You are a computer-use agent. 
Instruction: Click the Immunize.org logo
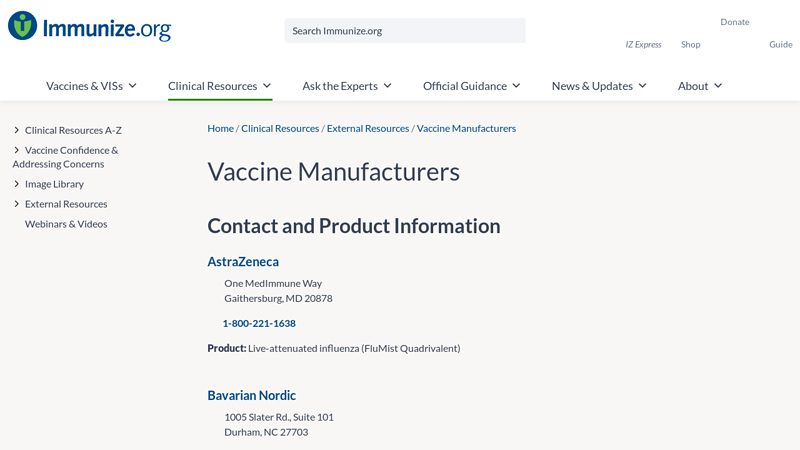point(89,26)
